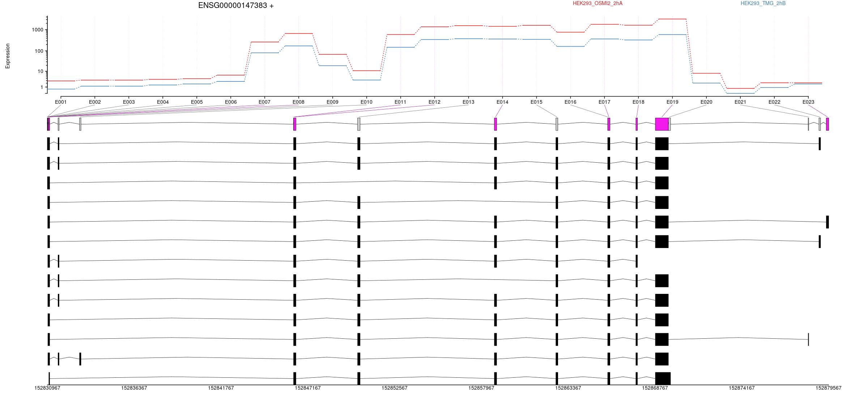This screenshot has height=394, width=868.
Task: Click exon label E005
Action: [x=197, y=102]
